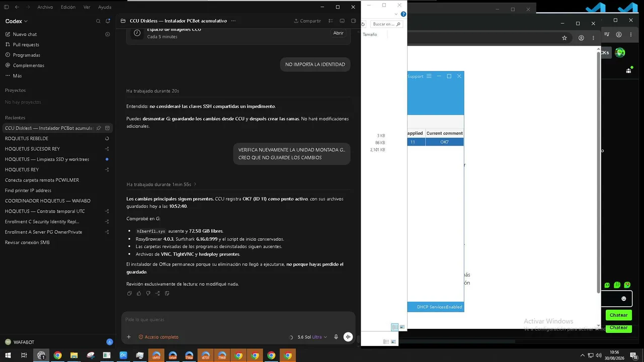Open the Ver menu
This screenshot has width=644, height=362.
click(x=87, y=7)
